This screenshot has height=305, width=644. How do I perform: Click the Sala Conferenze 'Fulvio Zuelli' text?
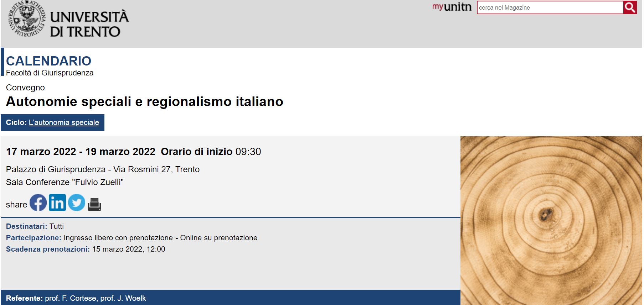(x=65, y=182)
